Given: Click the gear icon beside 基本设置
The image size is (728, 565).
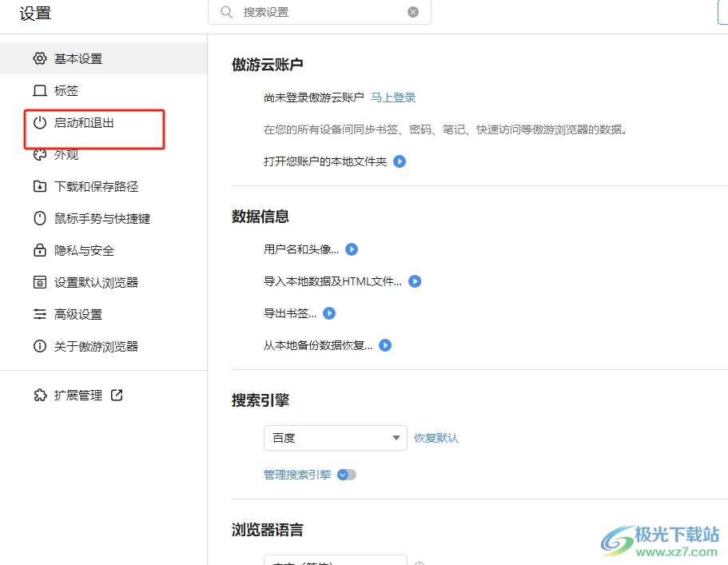Looking at the screenshot, I should 40,58.
